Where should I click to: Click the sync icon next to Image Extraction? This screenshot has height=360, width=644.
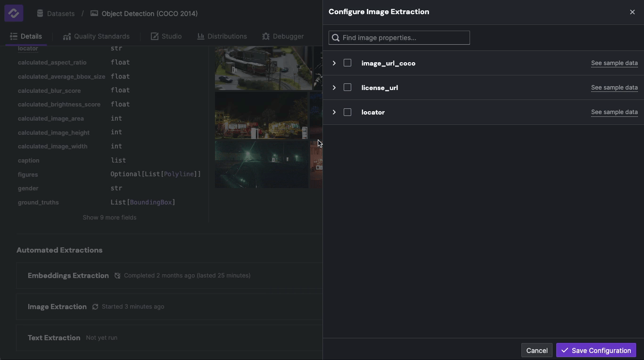coord(95,306)
